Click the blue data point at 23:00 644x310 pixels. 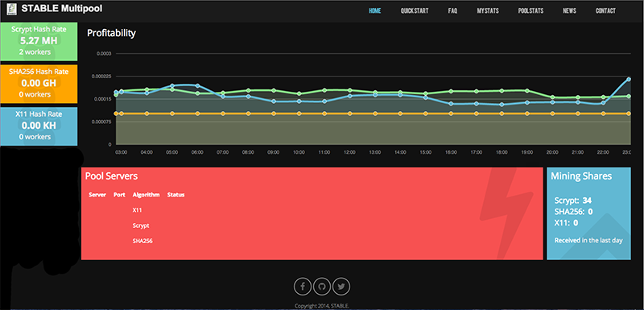[629, 79]
